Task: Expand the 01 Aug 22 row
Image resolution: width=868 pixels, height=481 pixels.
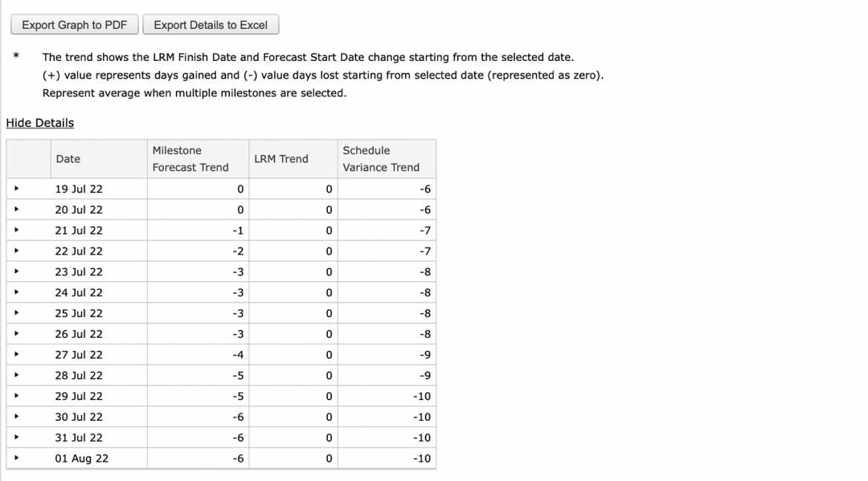Action: click(x=16, y=458)
